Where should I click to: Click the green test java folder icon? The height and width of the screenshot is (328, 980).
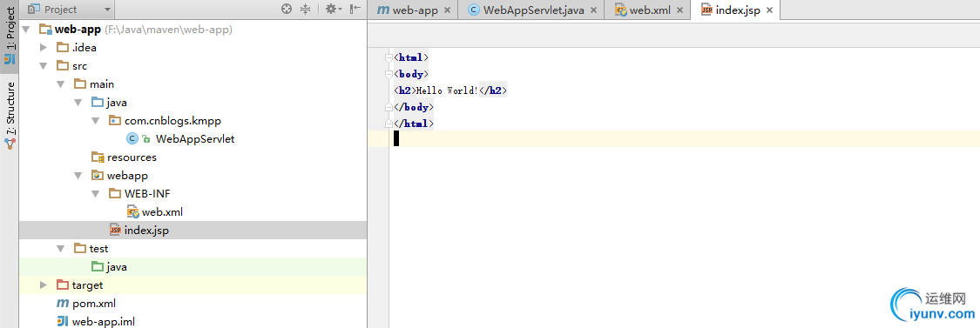pyautogui.click(x=98, y=267)
